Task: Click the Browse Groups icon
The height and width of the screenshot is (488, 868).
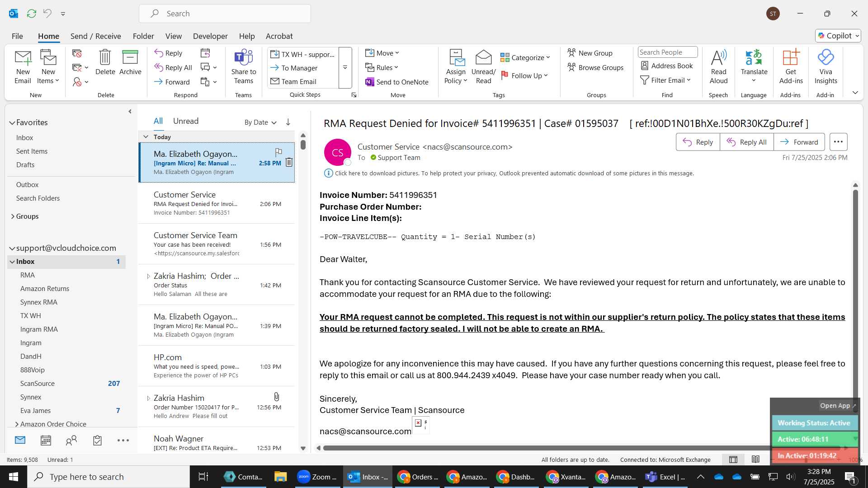Action: (571, 67)
